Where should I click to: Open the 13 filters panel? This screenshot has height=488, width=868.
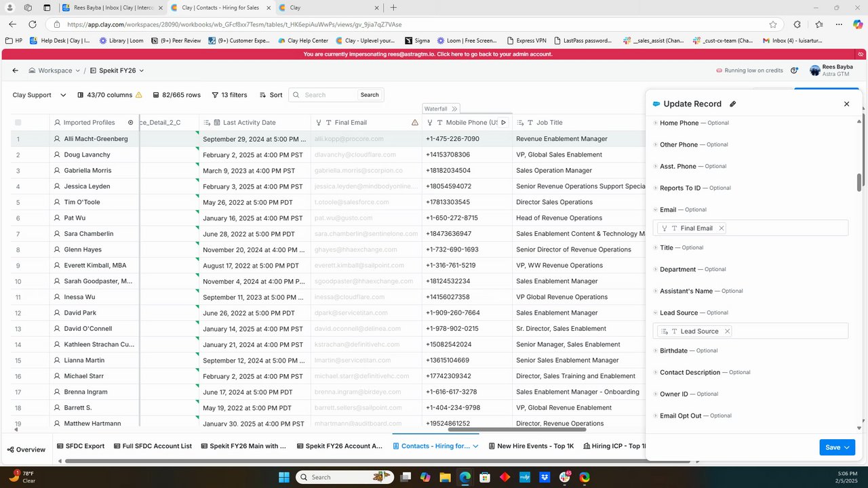[x=229, y=95]
